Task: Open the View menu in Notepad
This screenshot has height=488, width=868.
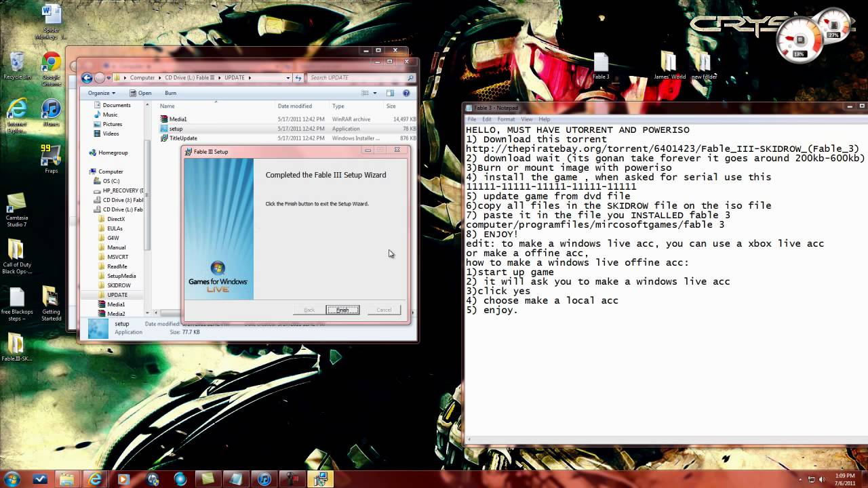Action: tap(527, 119)
